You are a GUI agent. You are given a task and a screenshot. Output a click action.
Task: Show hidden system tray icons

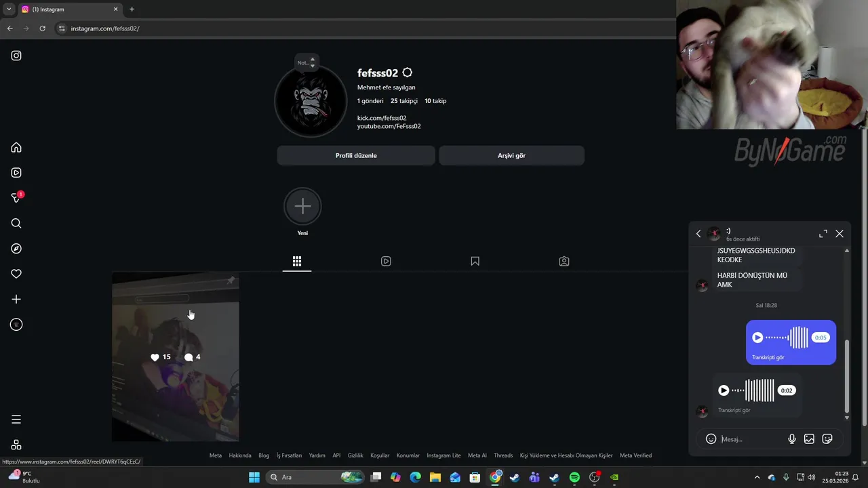757,477
